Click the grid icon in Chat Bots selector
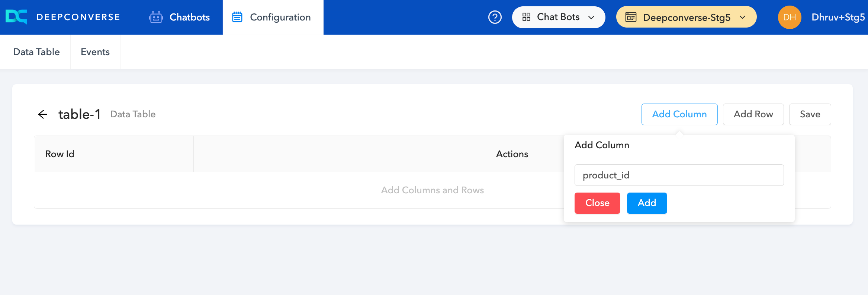The height and width of the screenshot is (295, 868). tap(526, 17)
